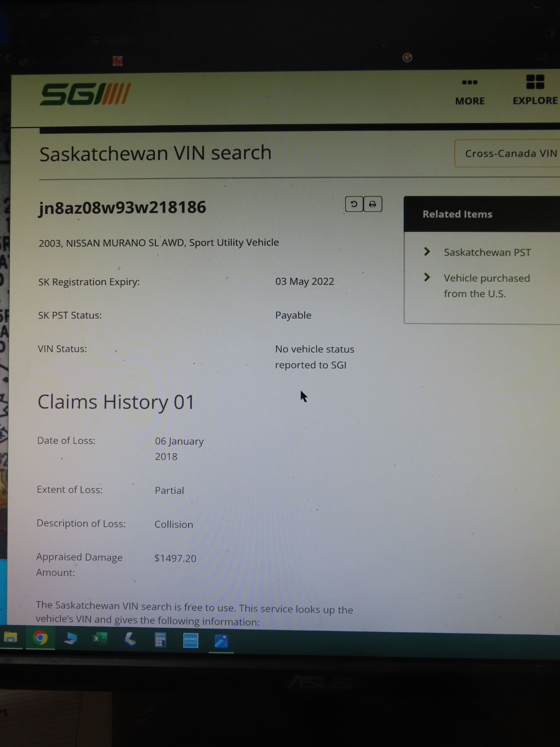Open the Saskatchewan PST link
This screenshot has height=747, width=560.
point(487,252)
